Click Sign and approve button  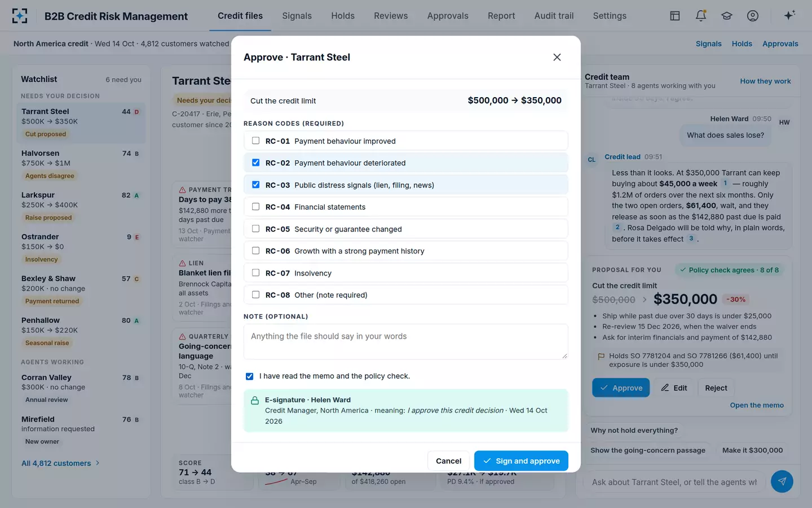coord(521,461)
